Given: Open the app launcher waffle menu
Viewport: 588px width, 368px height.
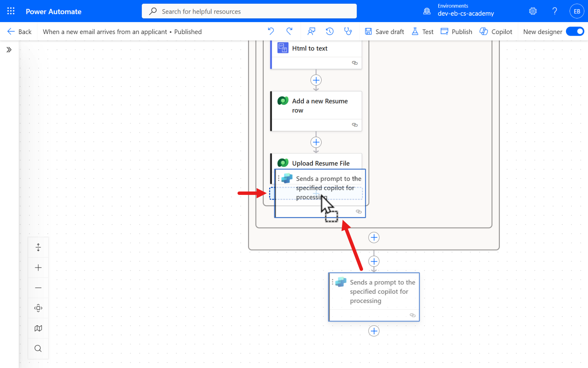Looking at the screenshot, I should coord(11,11).
